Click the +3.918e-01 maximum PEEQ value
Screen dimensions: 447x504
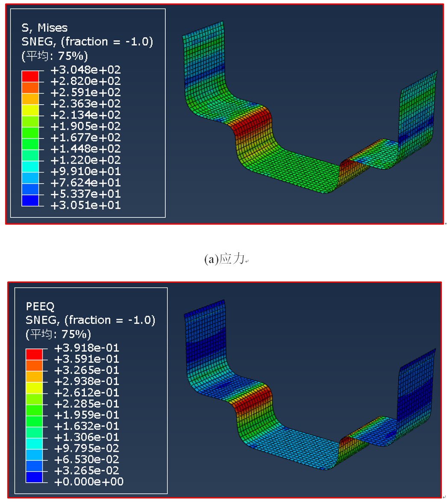(x=87, y=348)
